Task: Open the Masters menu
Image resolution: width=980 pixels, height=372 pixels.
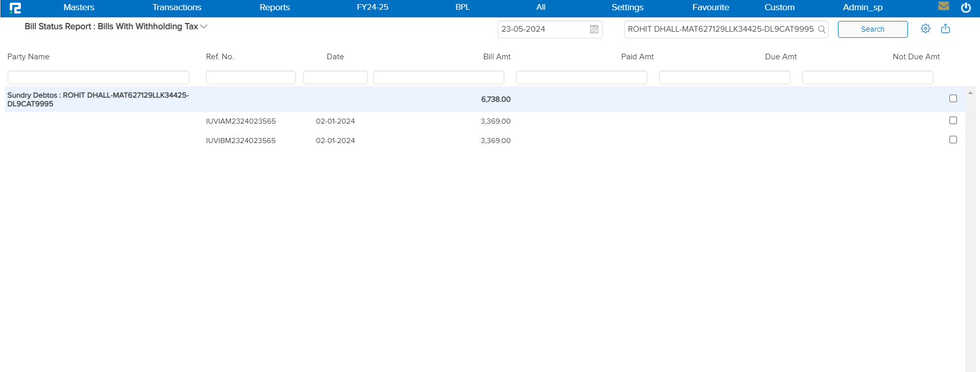Action: point(79,7)
